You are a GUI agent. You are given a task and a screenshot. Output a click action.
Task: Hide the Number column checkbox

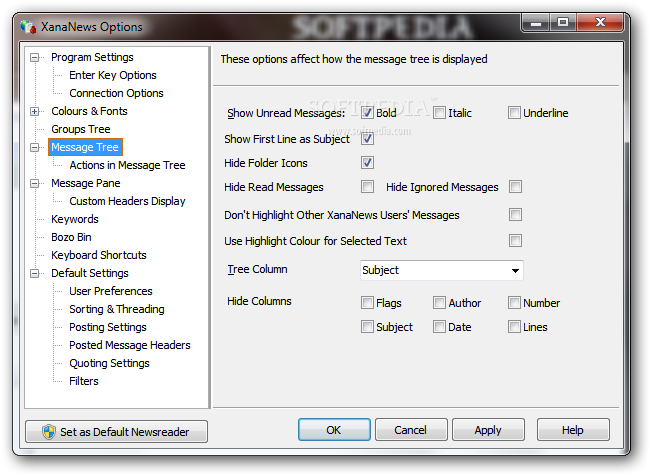click(514, 302)
